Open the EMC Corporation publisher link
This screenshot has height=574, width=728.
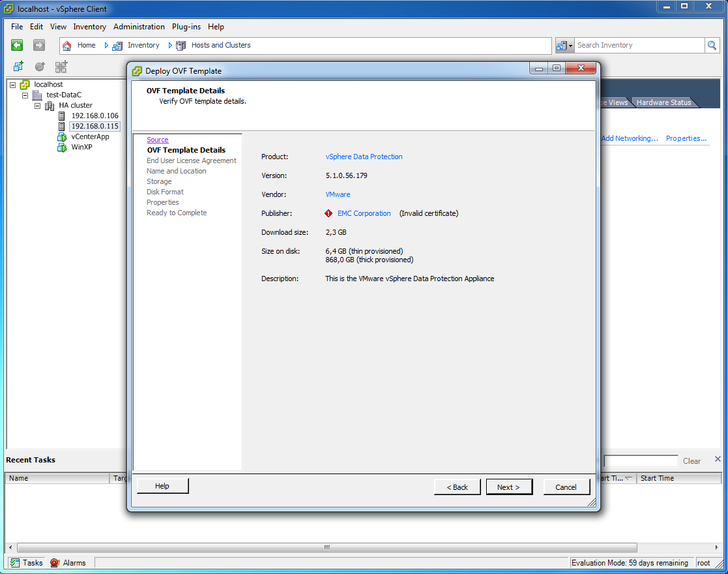tap(364, 213)
